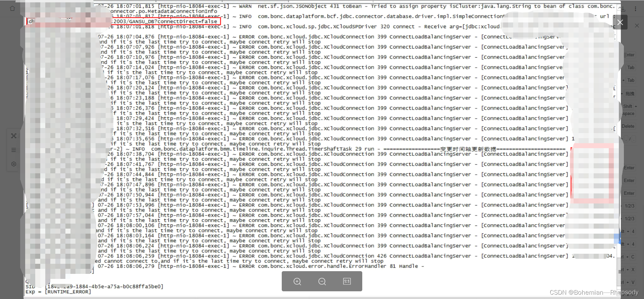Screen dimensions: 644x299
Task: Reset image to 1:1 original size
Action: click(x=347, y=282)
